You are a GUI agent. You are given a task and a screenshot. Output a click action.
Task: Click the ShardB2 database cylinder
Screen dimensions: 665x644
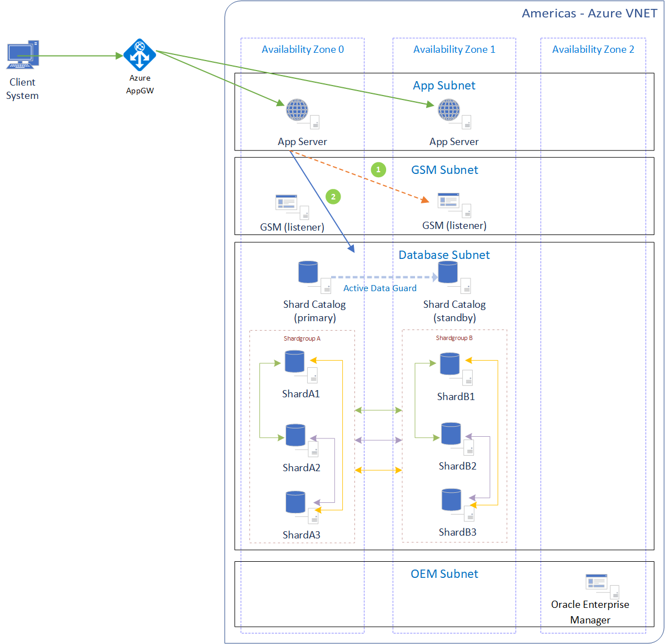point(451,435)
